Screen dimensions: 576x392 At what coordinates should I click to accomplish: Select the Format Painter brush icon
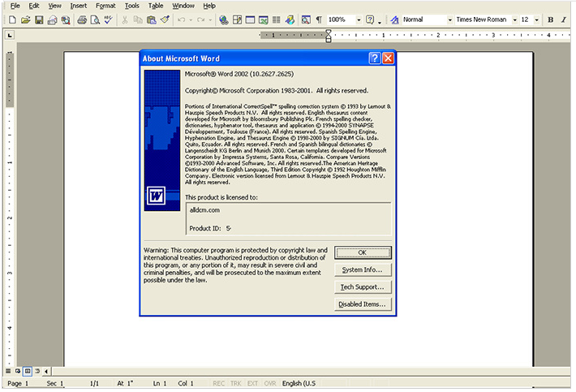165,19
